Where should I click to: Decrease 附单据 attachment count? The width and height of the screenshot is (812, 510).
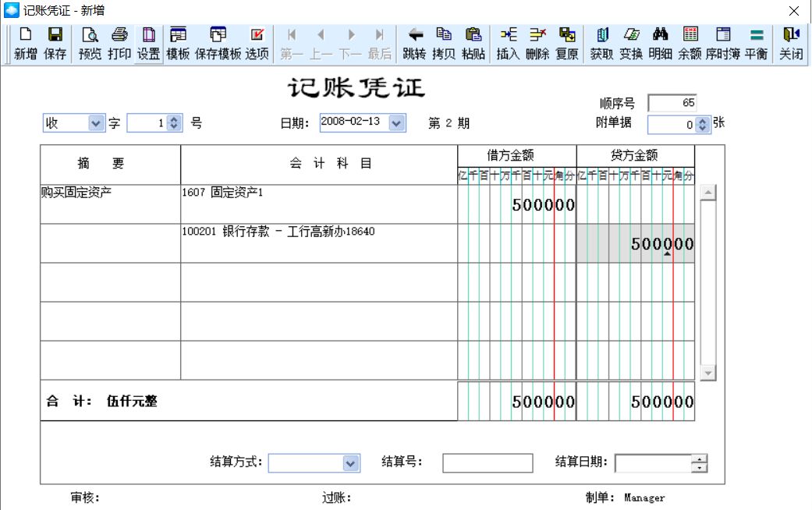[x=702, y=128]
